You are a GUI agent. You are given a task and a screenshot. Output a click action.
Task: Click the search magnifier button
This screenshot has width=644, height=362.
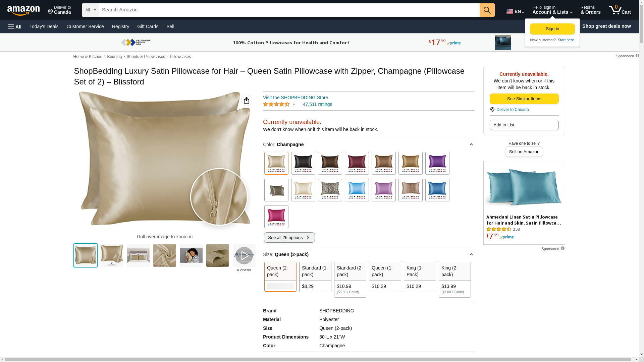point(487,10)
